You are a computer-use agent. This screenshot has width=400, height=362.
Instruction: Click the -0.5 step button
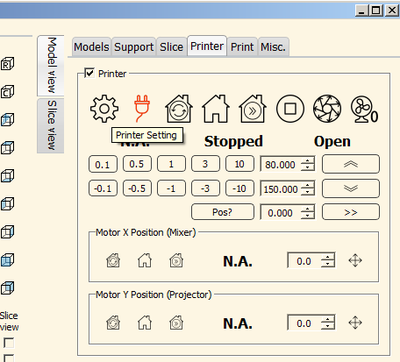click(x=137, y=188)
